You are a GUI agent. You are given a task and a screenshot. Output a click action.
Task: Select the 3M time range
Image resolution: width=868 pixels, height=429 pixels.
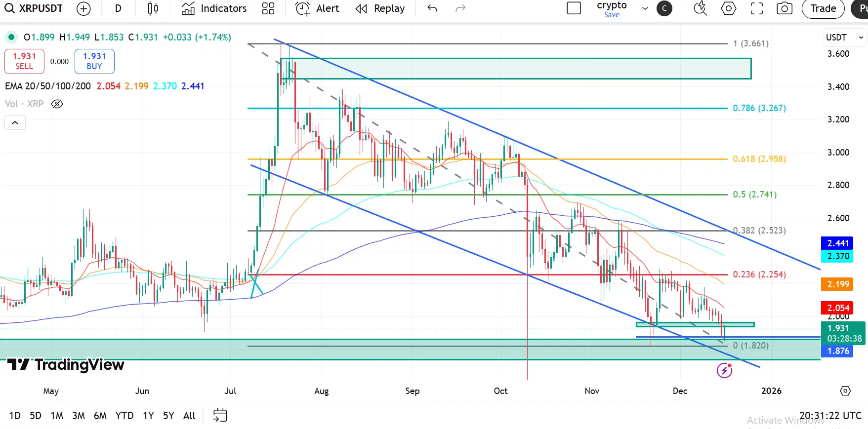pyautogui.click(x=79, y=416)
